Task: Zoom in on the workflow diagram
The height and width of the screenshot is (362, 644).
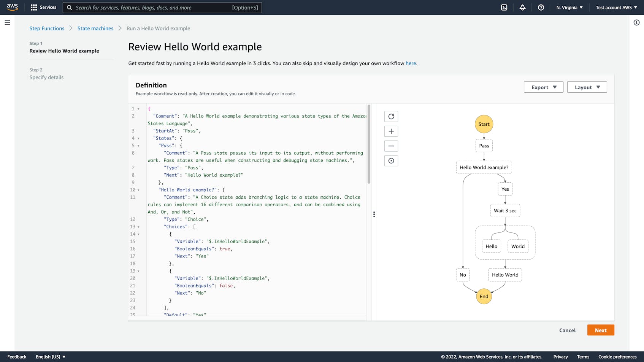Action: pos(391,131)
